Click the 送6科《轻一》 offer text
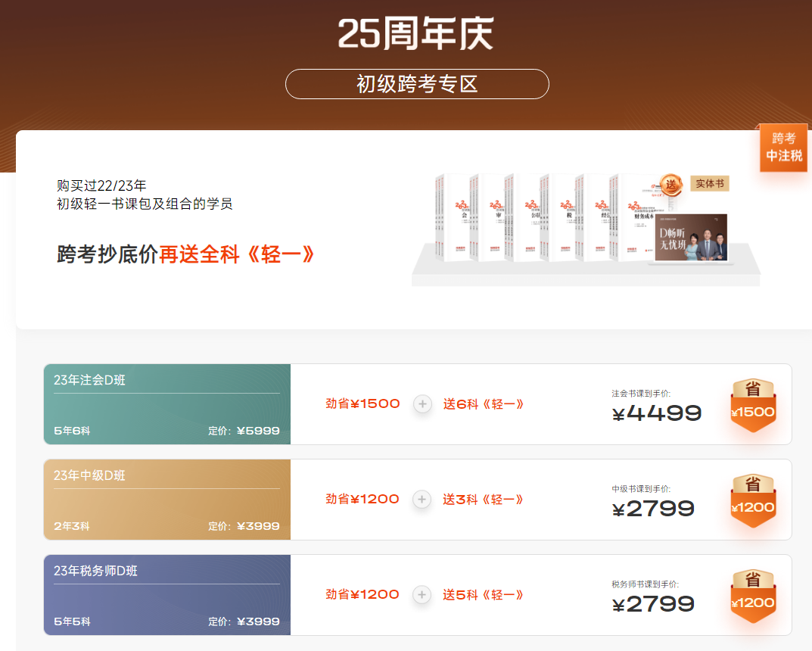Screen dimensions: 812x651 click(x=484, y=404)
